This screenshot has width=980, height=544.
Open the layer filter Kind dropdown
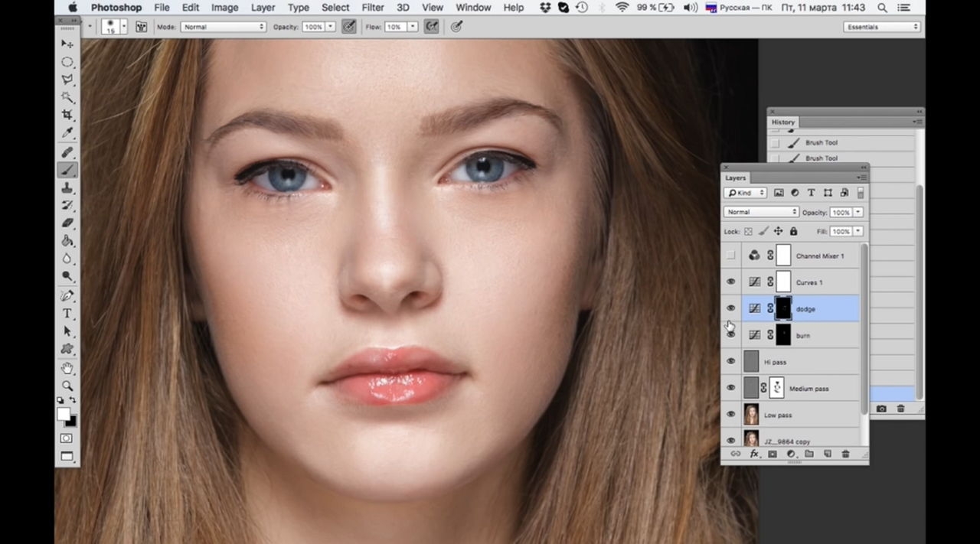745,193
